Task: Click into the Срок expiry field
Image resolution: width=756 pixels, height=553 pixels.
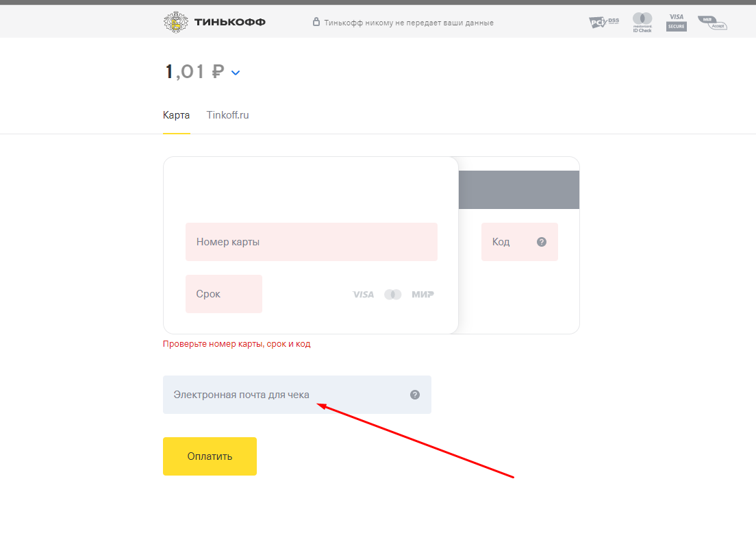Action: [x=223, y=294]
